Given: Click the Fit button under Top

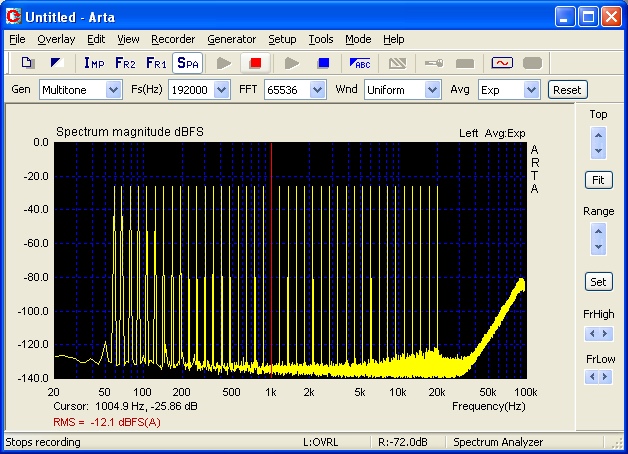Looking at the screenshot, I should [x=598, y=179].
